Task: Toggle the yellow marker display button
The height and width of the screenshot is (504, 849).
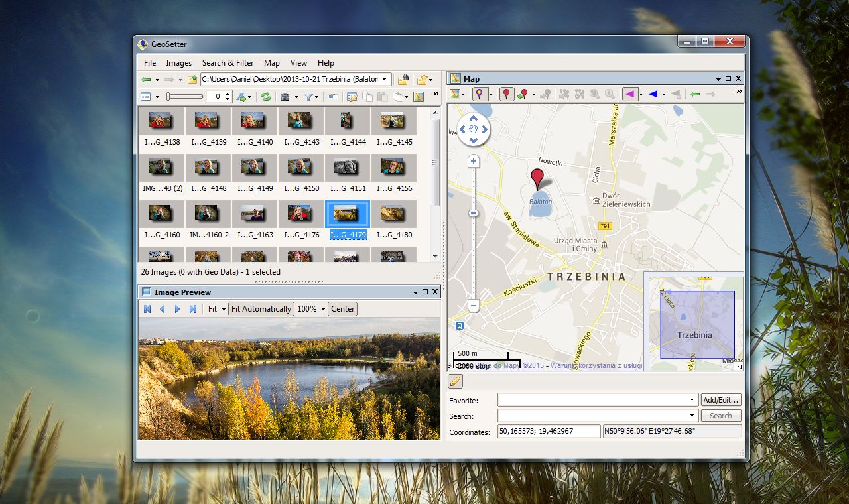Action: click(x=479, y=94)
